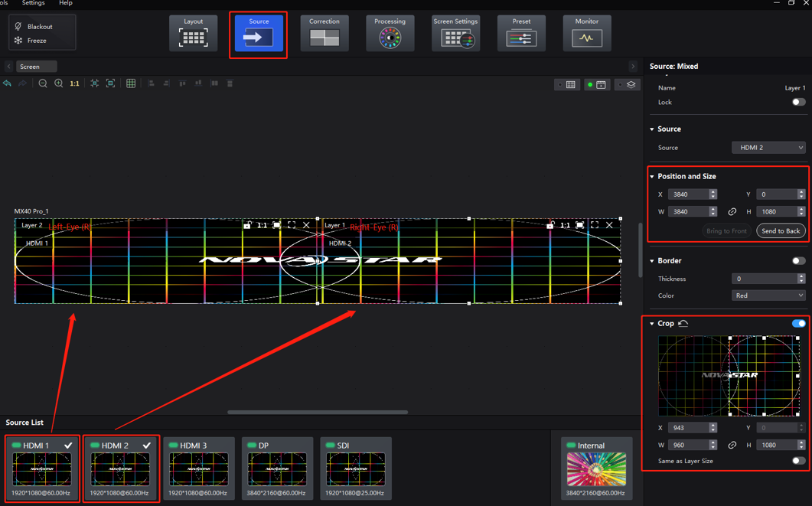Viewport: 812px width, 506px height.
Task: Click the align bottom icon
Action: (x=198, y=83)
